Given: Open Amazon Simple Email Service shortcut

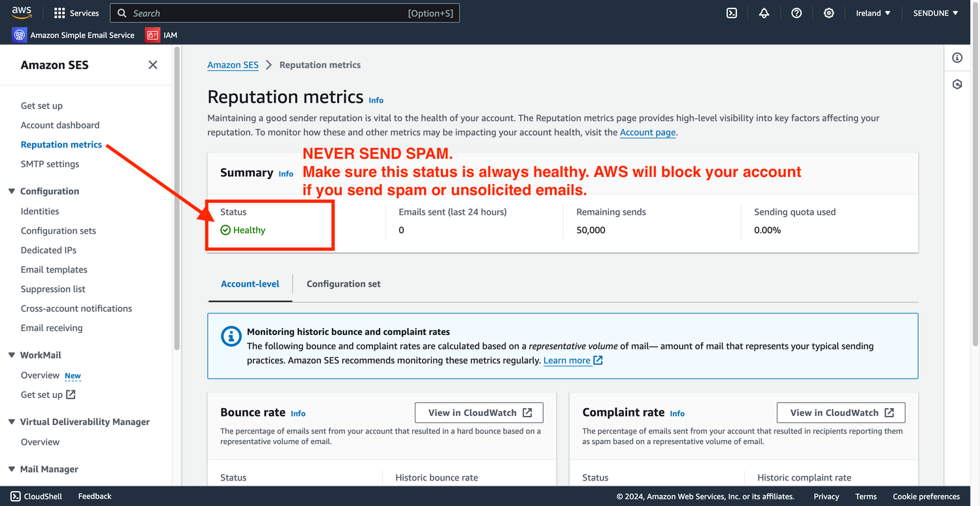Looking at the screenshot, I should [x=73, y=35].
